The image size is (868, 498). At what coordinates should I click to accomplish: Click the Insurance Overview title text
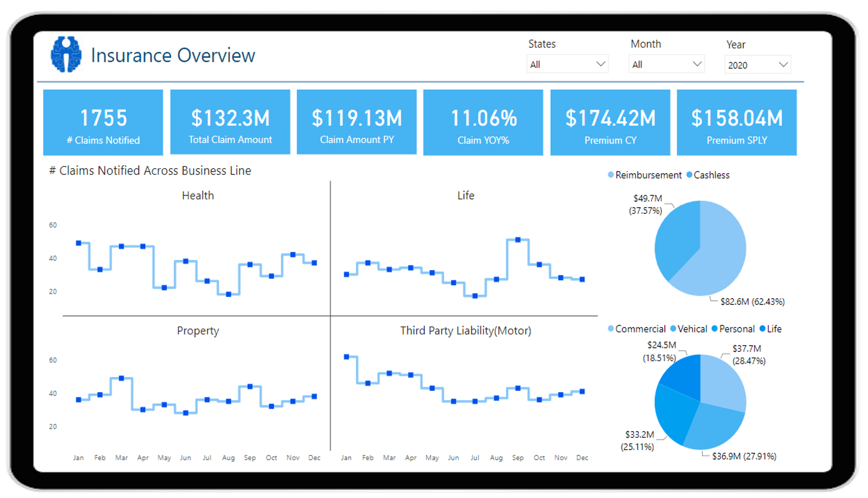[x=173, y=55]
